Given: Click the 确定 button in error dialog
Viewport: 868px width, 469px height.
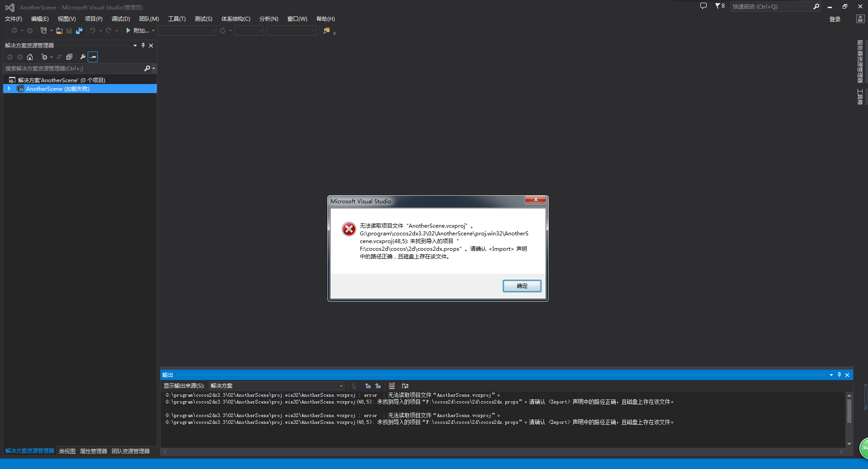Looking at the screenshot, I should point(522,286).
